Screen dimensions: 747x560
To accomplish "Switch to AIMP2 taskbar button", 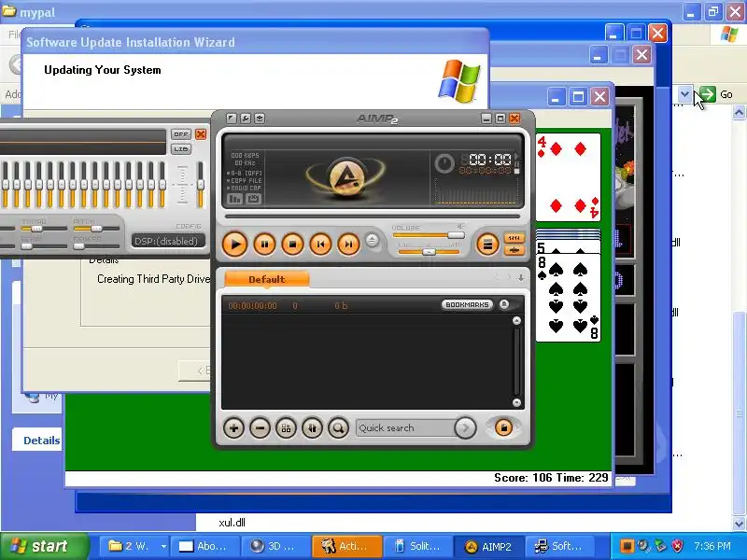I will (488, 546).
